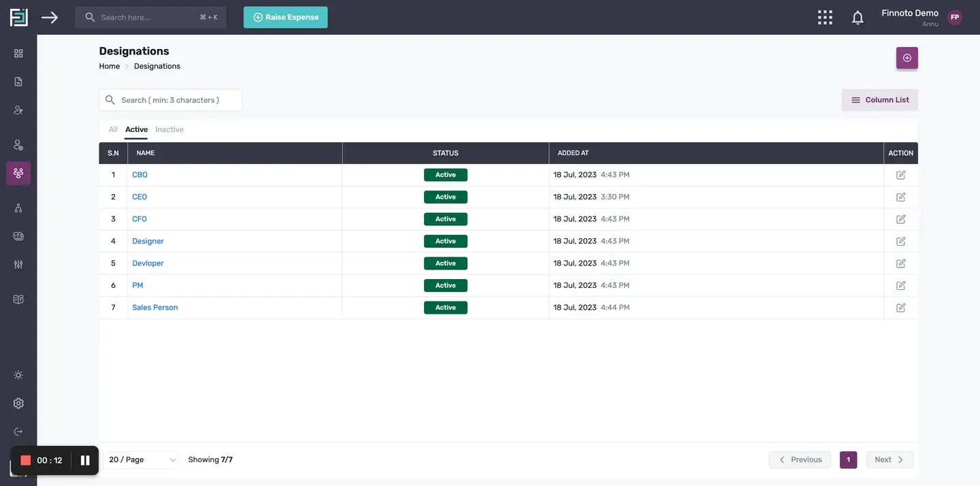Image resolution: width=980 pixels, height=486 pixels.
Task: Open the Devloper designation link
Action: 148,263
